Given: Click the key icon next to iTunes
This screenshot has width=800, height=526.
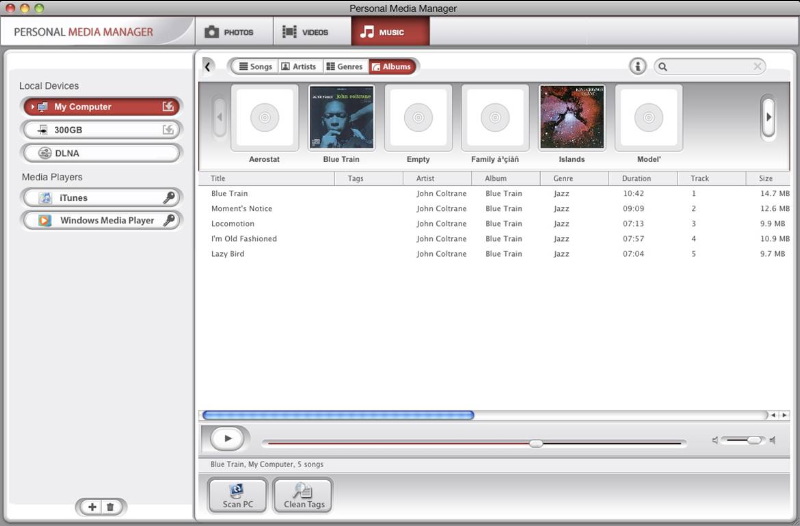Looking at the screenshot, I should (x=169, y=198).
